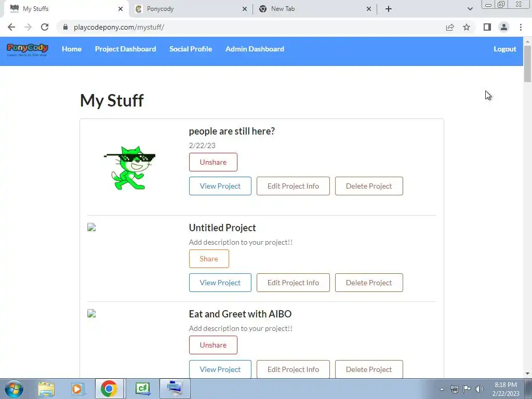Viewport: 532px width, 399px height.
Task: Select the My Stuffs tab
Action: click(x=66, y=9)
